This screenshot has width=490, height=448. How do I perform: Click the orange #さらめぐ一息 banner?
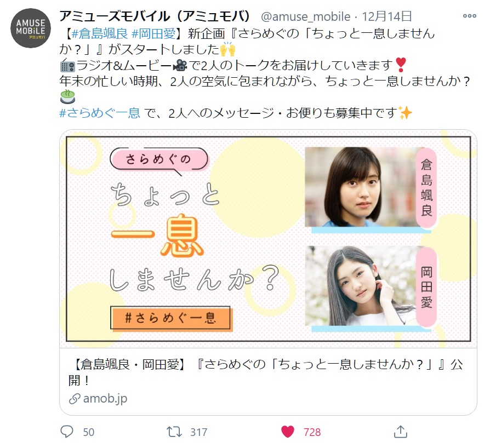(x=170, y=318)
